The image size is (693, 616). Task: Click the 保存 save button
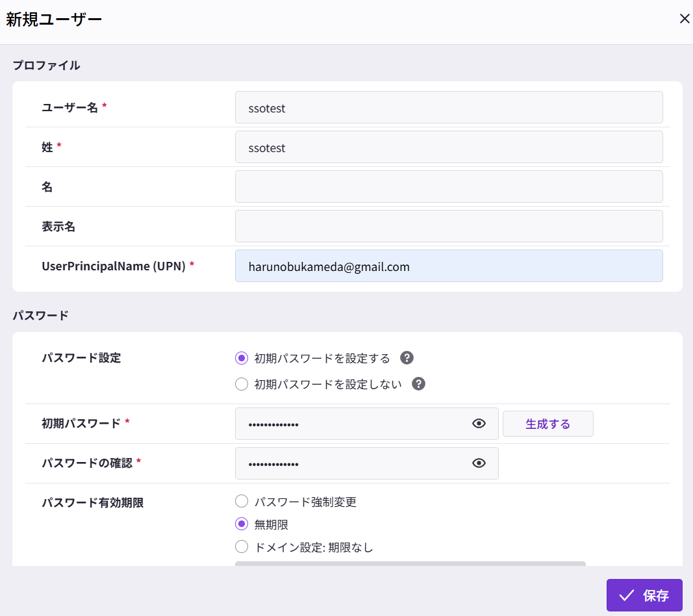644,595
